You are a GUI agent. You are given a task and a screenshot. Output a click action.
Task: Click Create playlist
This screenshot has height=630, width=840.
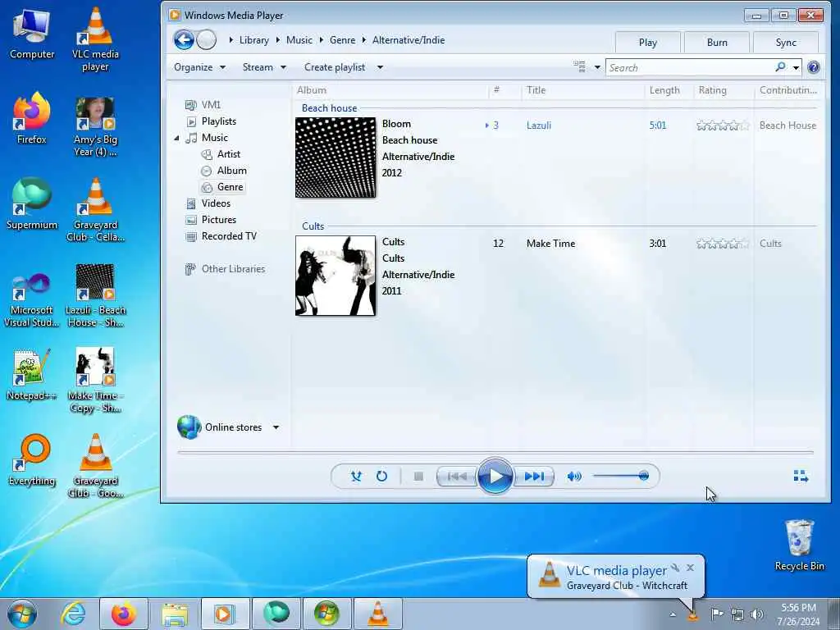[335, 67]
